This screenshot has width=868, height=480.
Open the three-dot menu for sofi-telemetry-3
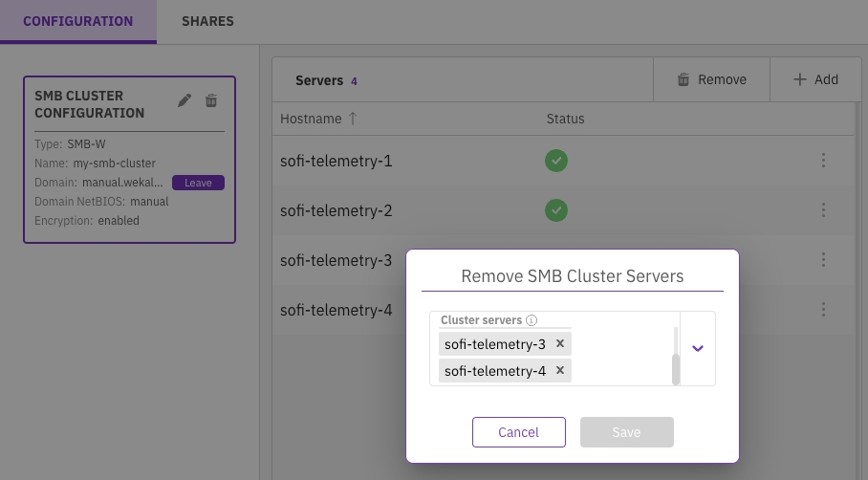click(x=823, y=260)
